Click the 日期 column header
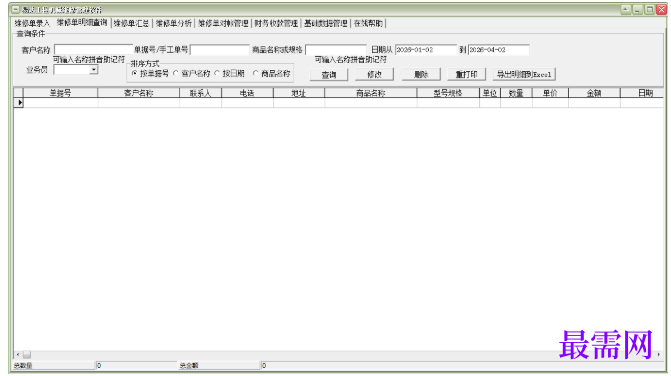The height and width of the screenshot is (376, 671). point(642,93)
